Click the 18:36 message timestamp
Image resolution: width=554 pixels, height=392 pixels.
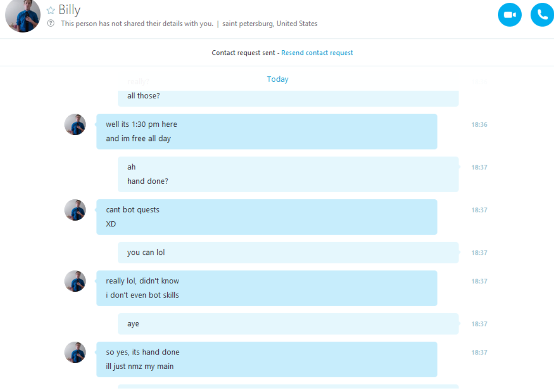(x=479, y=124)
